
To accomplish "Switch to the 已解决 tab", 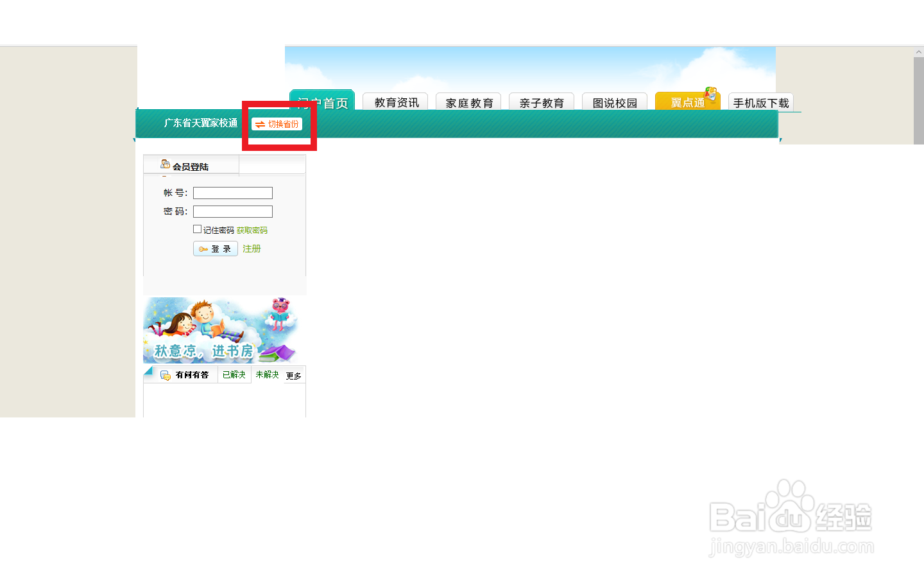I will (x=234, y=375).
